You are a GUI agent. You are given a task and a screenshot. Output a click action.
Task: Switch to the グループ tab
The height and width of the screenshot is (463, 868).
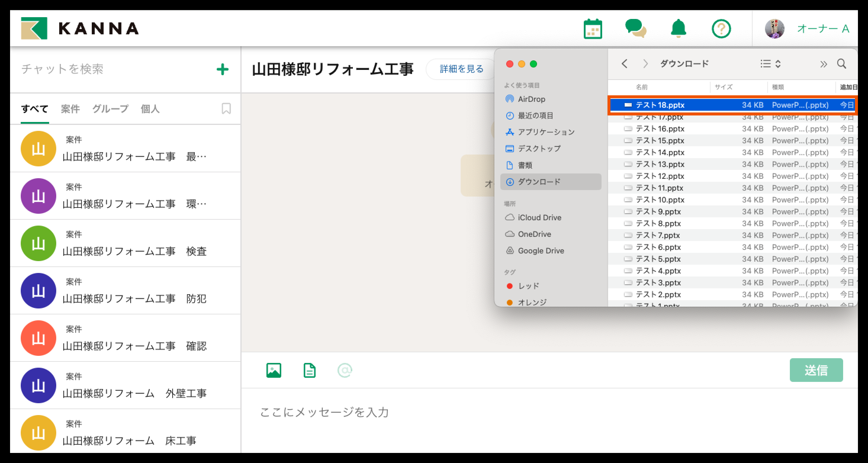pyautogui.click(x=110, y=109)
